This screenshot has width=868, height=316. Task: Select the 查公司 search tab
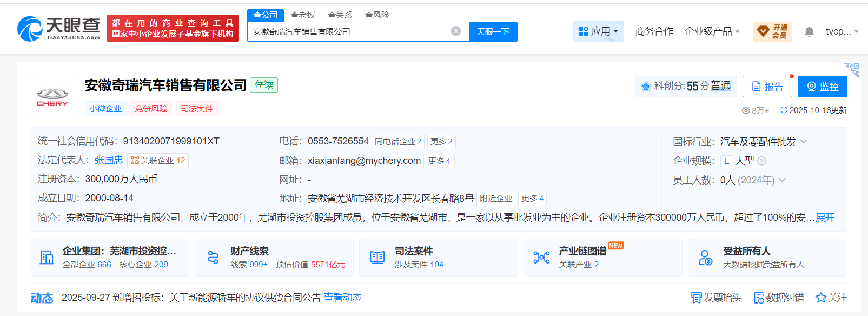pos(266,15)
